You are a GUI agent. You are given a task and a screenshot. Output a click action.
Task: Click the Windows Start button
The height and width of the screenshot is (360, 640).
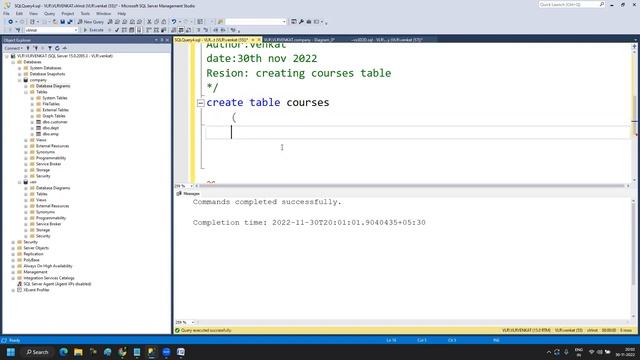point(11,352)
